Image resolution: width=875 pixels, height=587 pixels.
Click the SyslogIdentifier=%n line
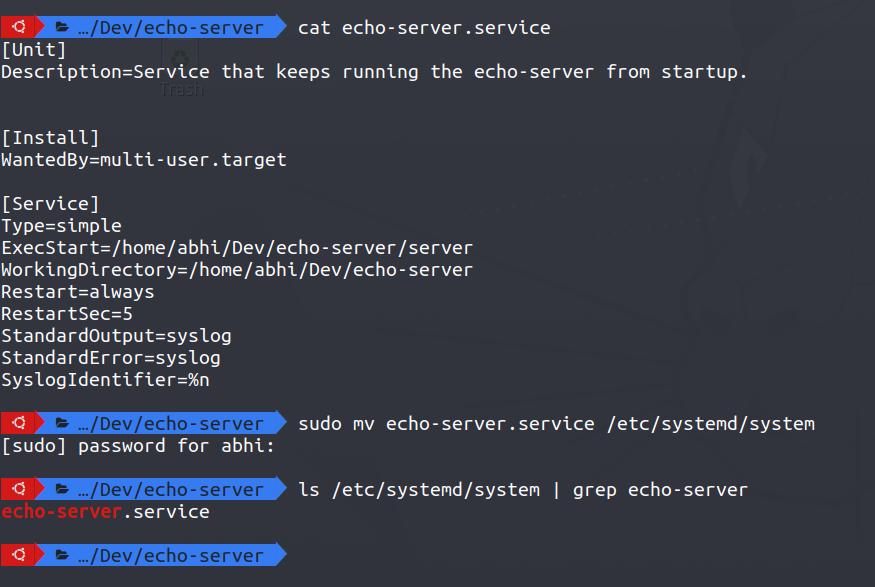point(105,379)
